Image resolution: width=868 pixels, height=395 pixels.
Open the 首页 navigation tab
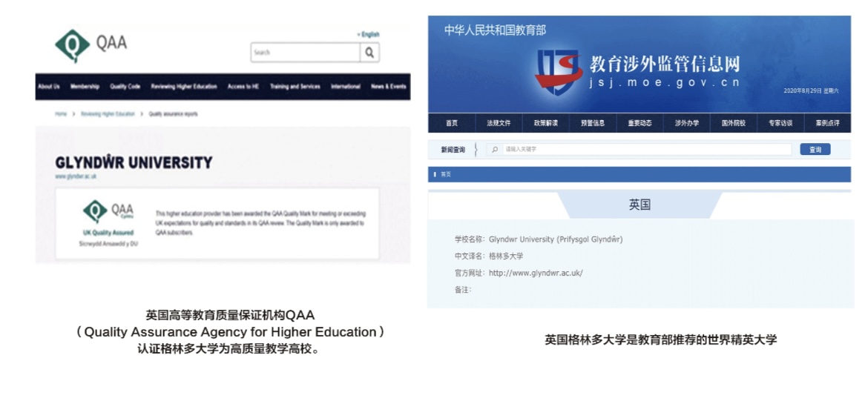[452, 123]
